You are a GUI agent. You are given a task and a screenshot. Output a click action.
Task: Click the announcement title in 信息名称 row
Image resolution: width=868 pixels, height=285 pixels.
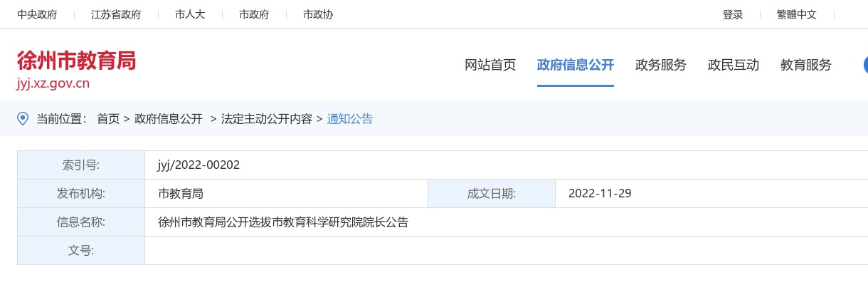point(283,222)
